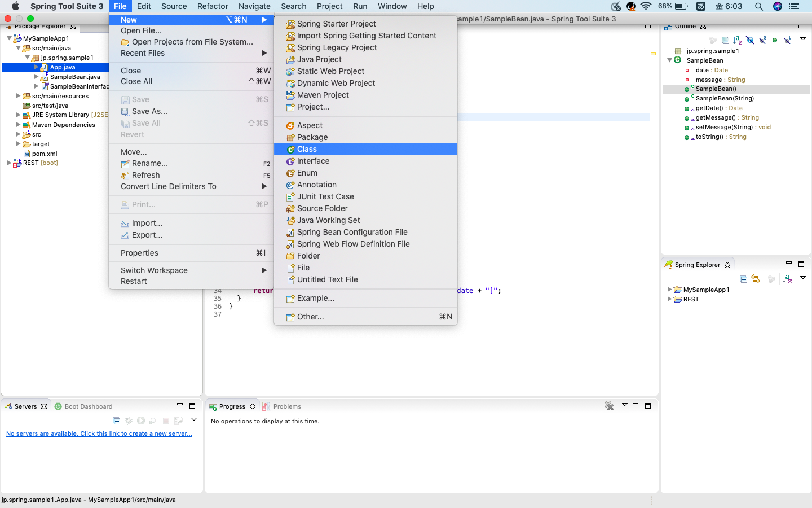Choose JUnit Test Case from submenu
This screenshot has width=812, height=508.
[365, 196]
